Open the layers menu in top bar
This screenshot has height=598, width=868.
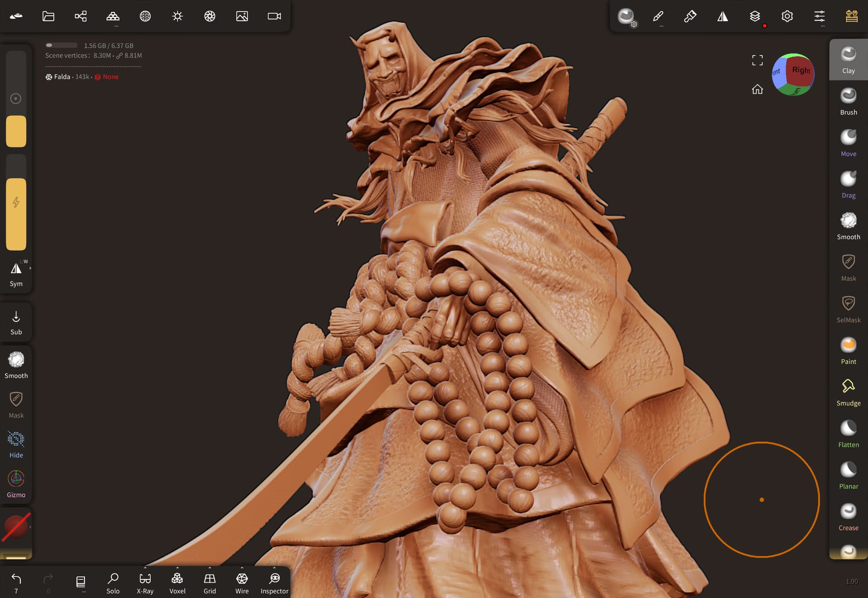755,16
